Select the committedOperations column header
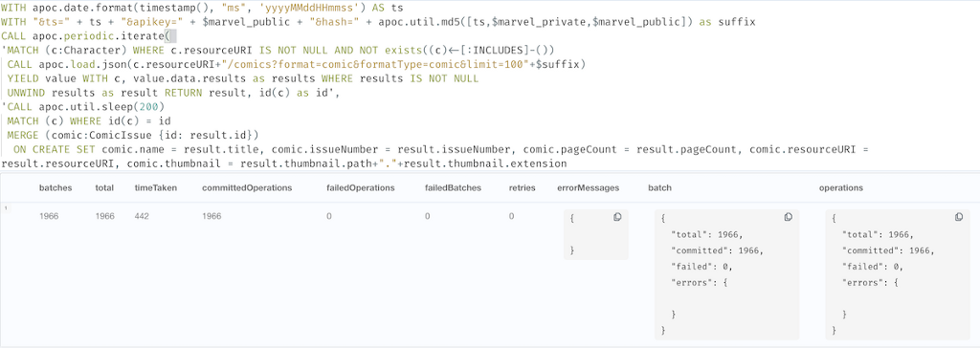The height and width of the screenshot is (348, 980). (x=247, y=187)
